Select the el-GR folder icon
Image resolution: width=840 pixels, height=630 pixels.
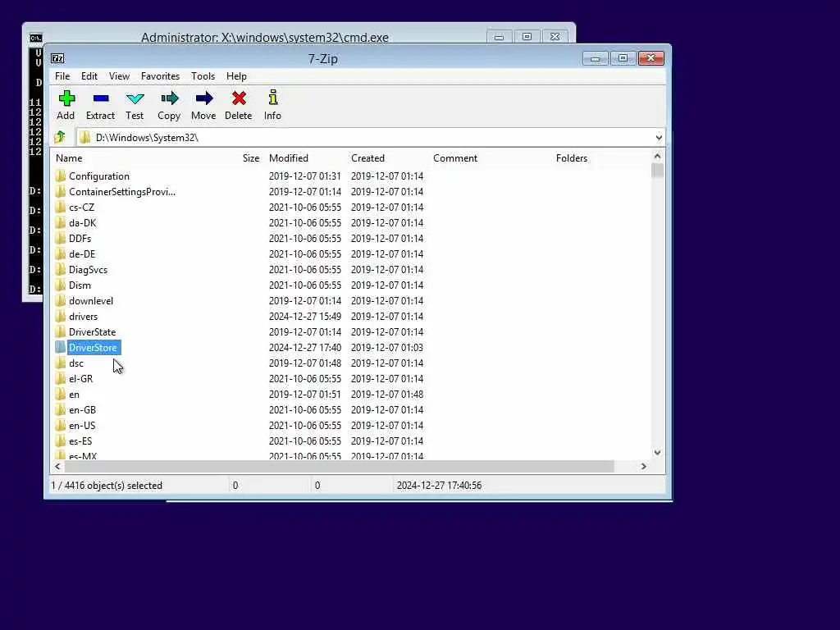click(61, 378)
